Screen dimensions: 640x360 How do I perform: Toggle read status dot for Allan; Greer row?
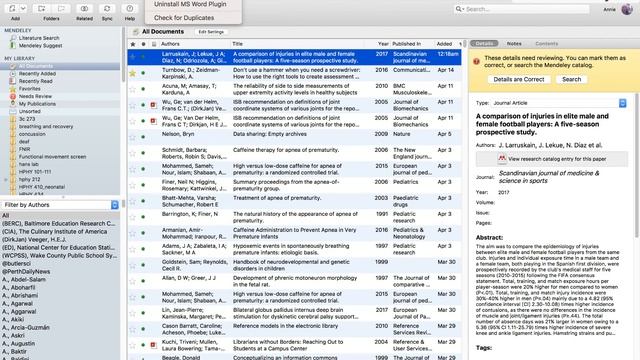pyautogui.click(x=143, y=281)
